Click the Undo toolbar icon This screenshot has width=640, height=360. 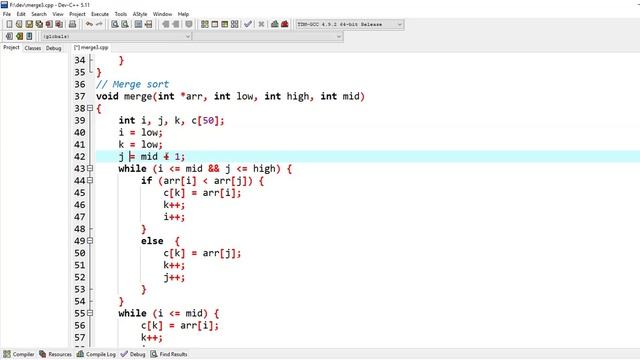tap(89, 24)
